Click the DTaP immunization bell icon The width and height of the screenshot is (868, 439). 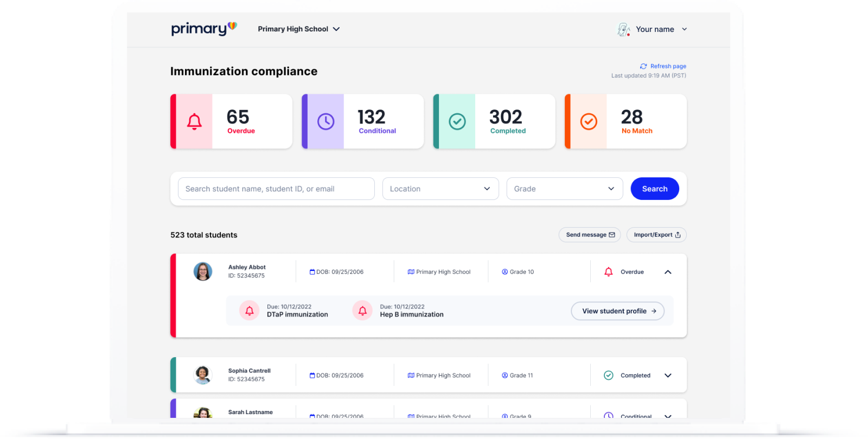click(250, 311)
